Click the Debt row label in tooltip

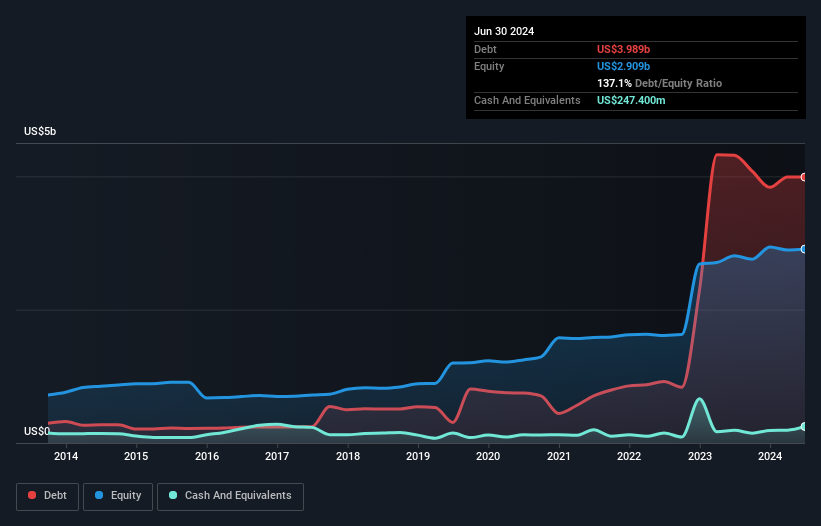485,49
